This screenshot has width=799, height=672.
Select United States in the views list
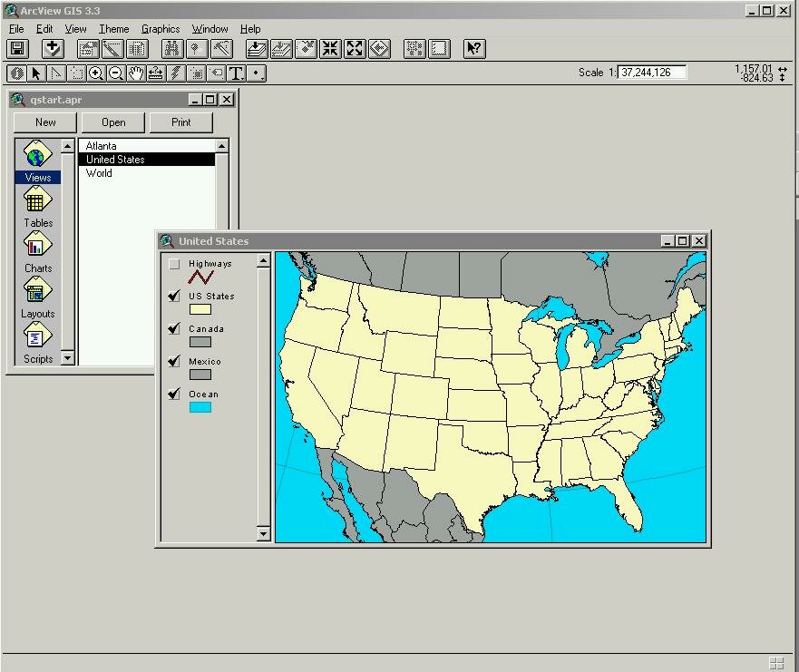[x=147, y=160]
